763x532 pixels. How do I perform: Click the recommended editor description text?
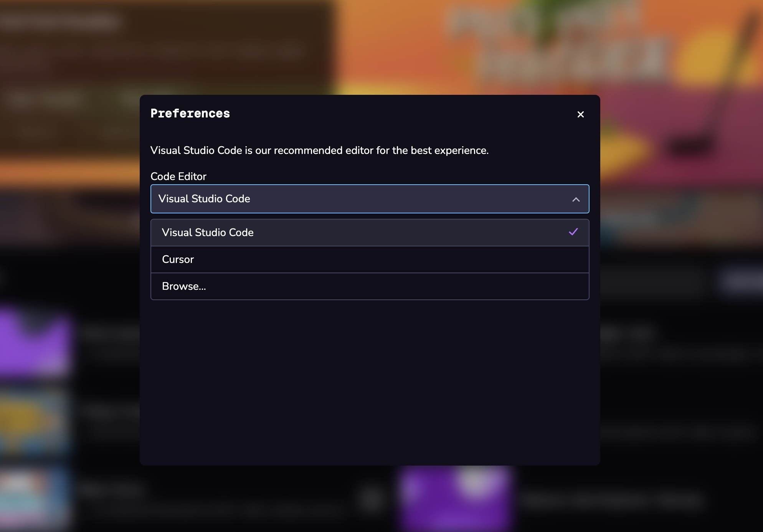coord(319,150)
